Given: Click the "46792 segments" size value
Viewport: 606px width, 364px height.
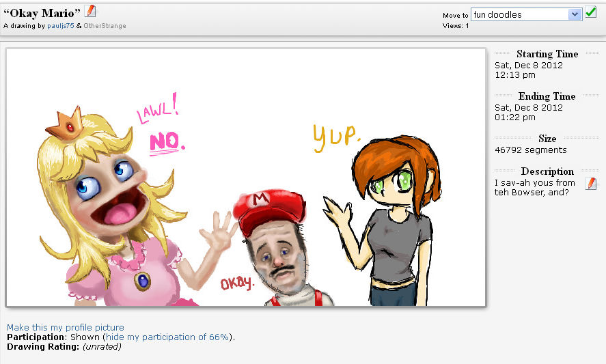Looking at the screenshot, I should coord(531,150).
